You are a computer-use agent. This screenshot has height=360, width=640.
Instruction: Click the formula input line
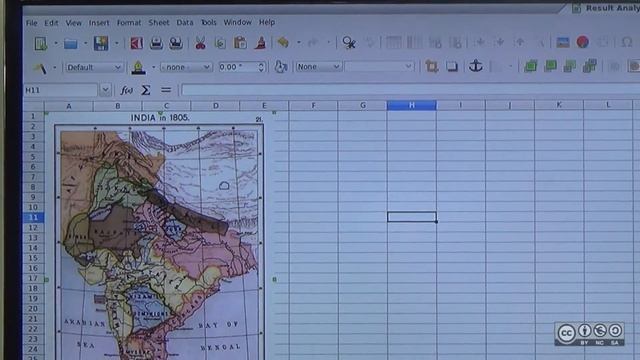click(411, 90)
